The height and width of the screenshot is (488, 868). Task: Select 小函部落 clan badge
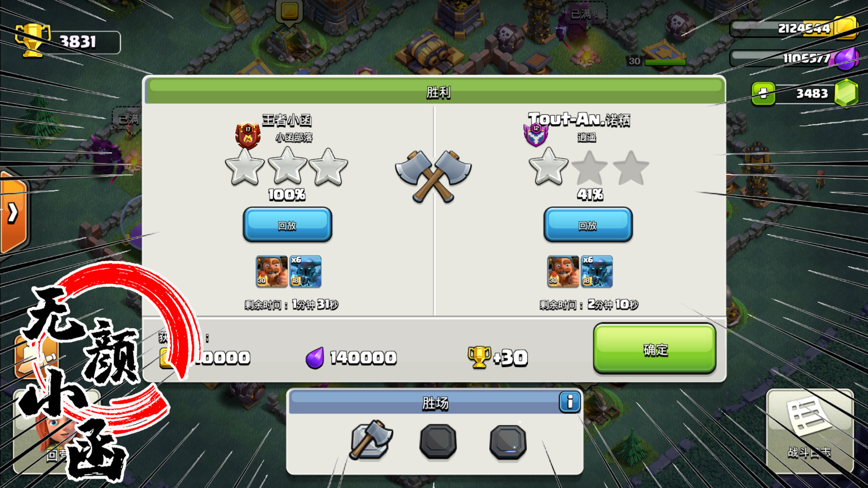(x=248, y=135)
